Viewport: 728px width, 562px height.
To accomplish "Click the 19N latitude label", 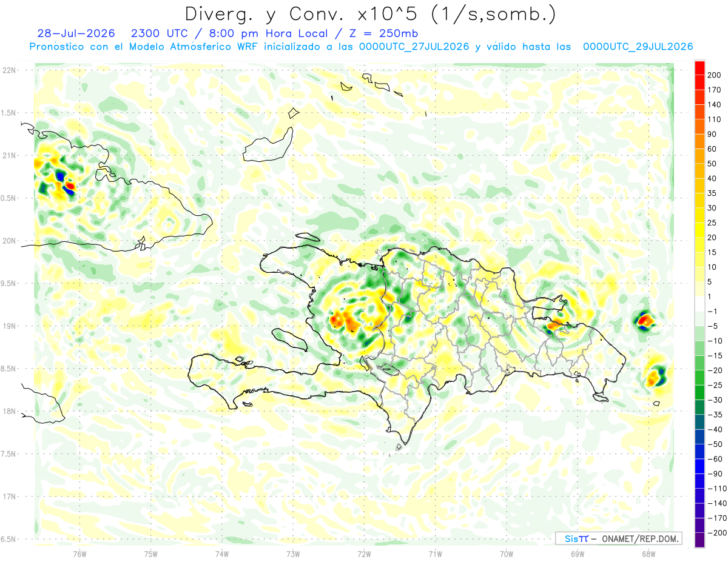I will (9, 326).
